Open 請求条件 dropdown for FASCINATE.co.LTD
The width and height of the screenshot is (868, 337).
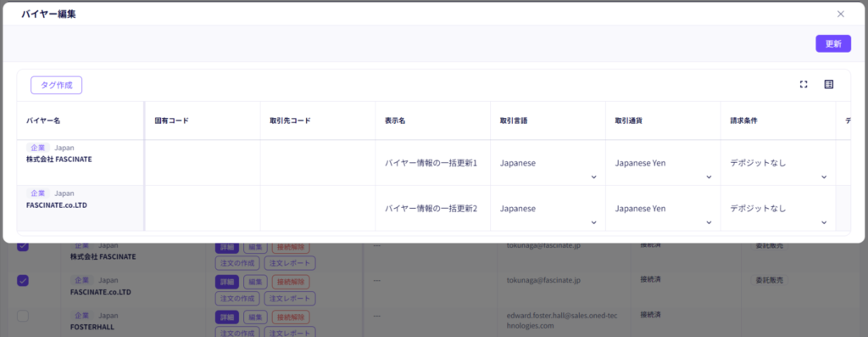point(778,209)
